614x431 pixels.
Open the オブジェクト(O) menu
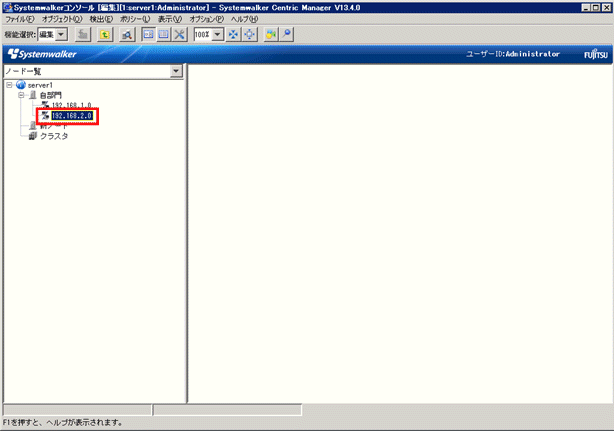pyautogui.click(x=62, y=19)
